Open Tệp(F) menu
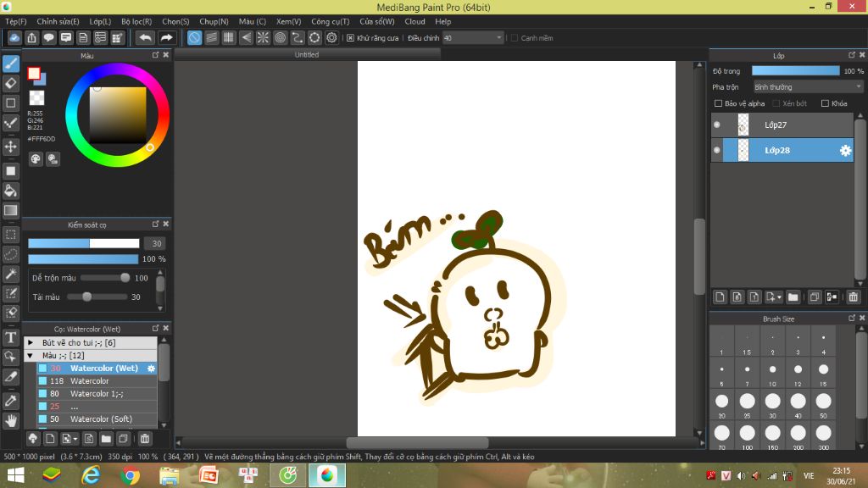Screen dimensions: 868x488 tap(16, 21)
